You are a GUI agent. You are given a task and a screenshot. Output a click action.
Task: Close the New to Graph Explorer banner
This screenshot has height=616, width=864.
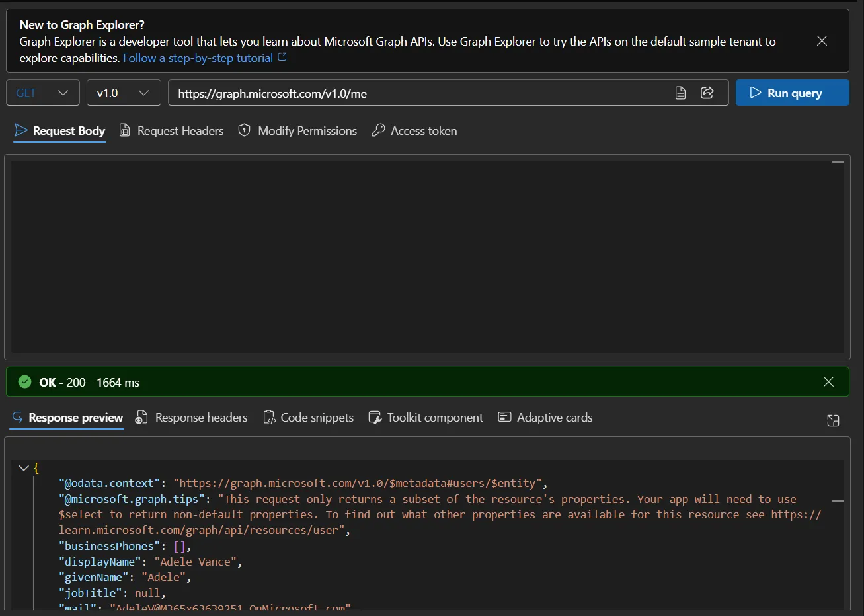(x=822, y=41)
